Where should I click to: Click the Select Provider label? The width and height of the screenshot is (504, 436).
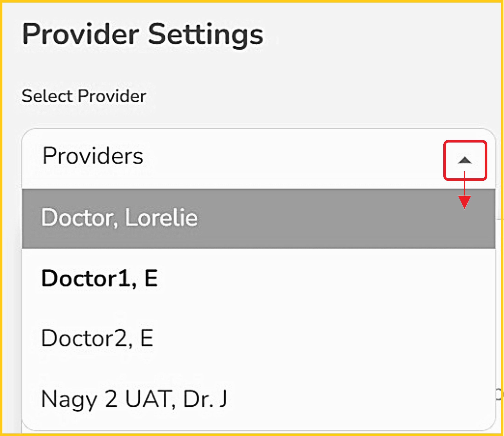(x=84, y=96)
